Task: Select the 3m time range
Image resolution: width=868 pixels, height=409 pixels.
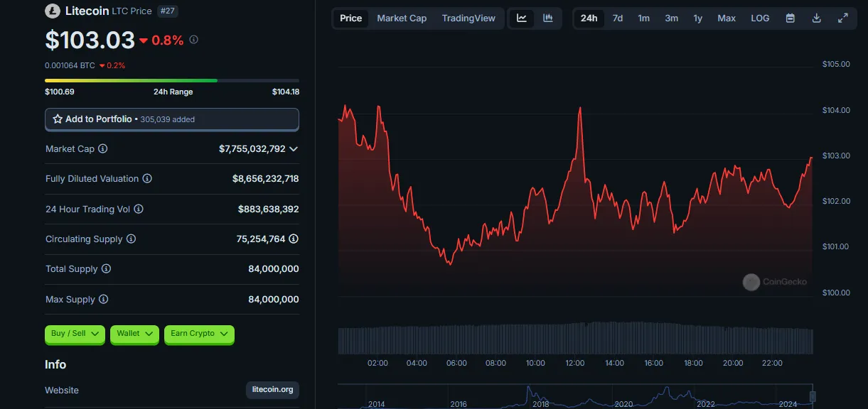Action: point(671,18)
